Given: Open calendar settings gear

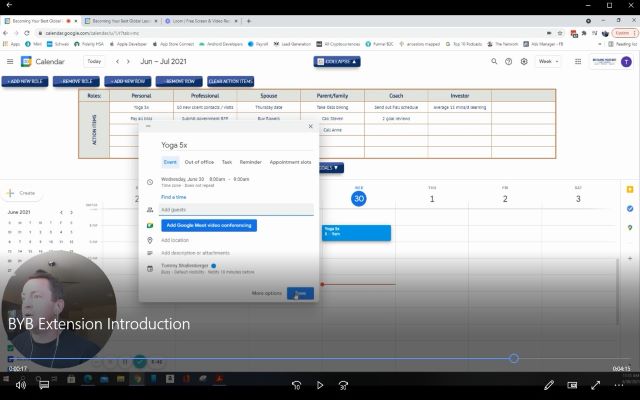Looking at the screenshot, I should [x=524, y=62].
